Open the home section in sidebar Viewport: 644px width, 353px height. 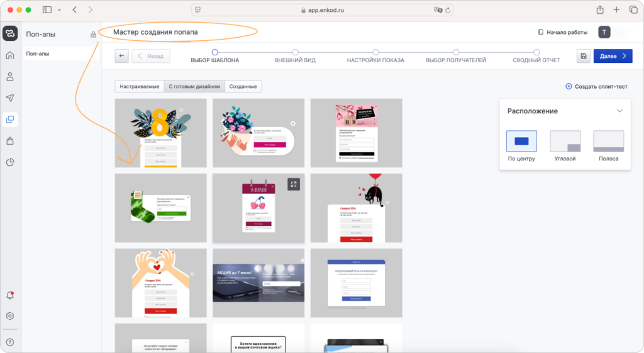tap(10, 55)
